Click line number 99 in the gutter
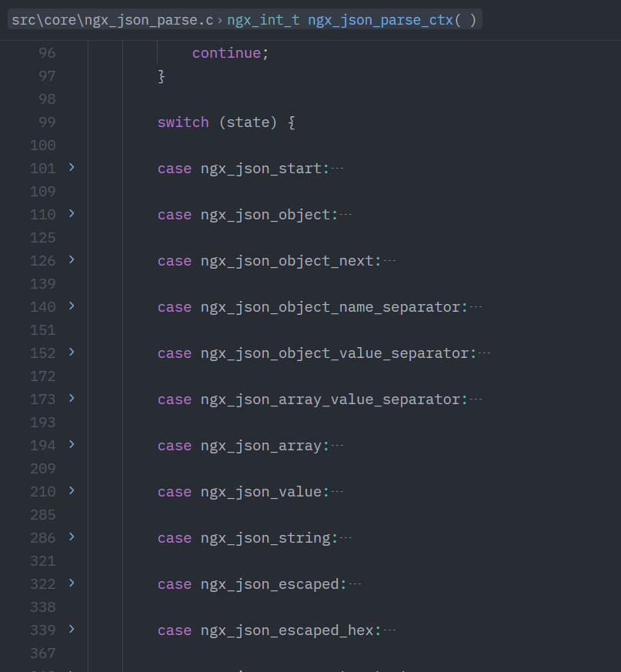Screen dimensions: 621x672 click(x=47, y=122)
